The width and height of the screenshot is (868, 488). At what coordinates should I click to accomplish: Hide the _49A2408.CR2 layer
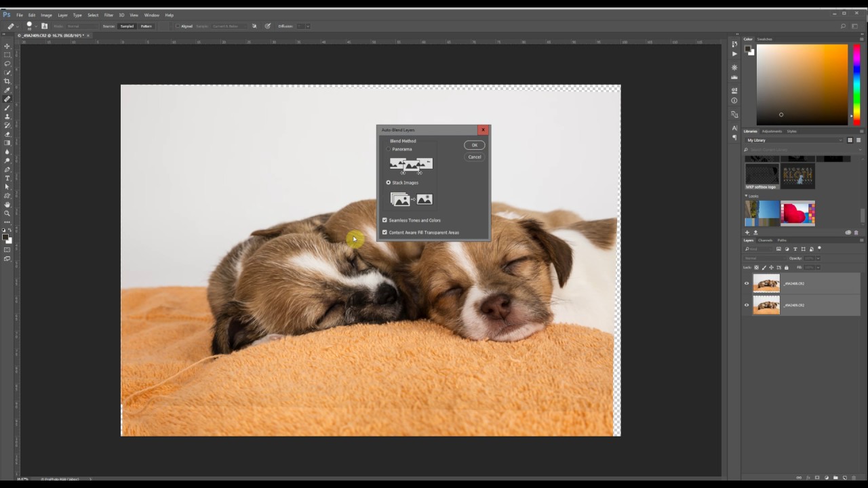tap(747, 283)
